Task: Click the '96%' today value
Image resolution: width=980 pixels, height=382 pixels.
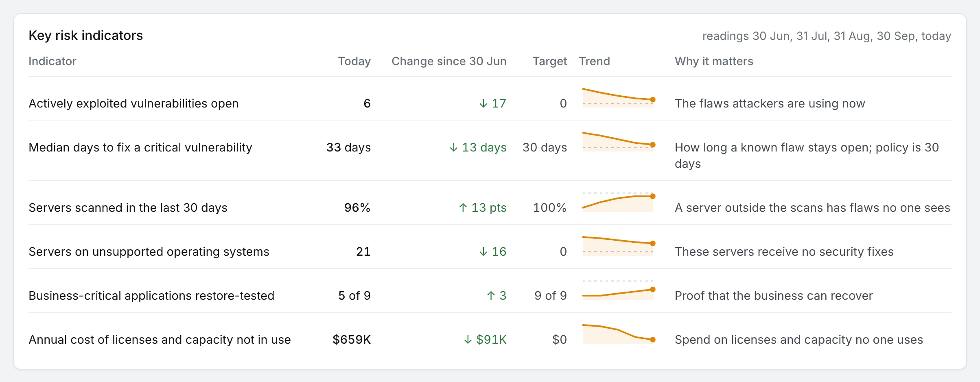Action: 357,208
